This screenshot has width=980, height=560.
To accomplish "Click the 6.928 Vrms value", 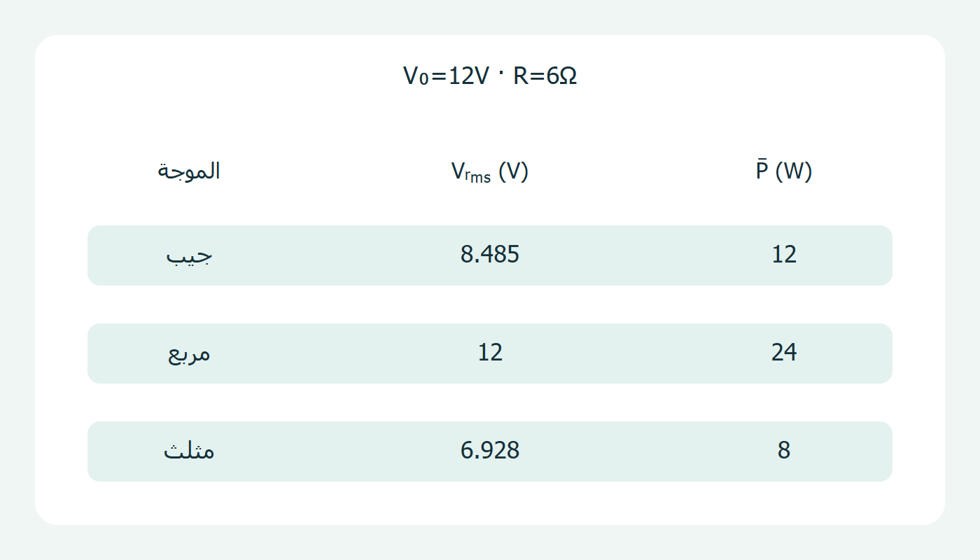I will pyautogui.click(x=490, y=451).
